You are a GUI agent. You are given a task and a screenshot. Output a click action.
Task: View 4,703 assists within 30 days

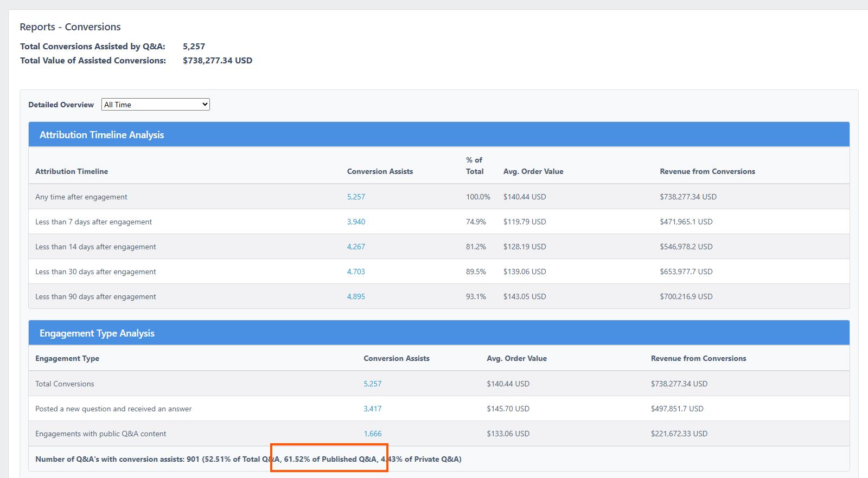tap(356, 272)
